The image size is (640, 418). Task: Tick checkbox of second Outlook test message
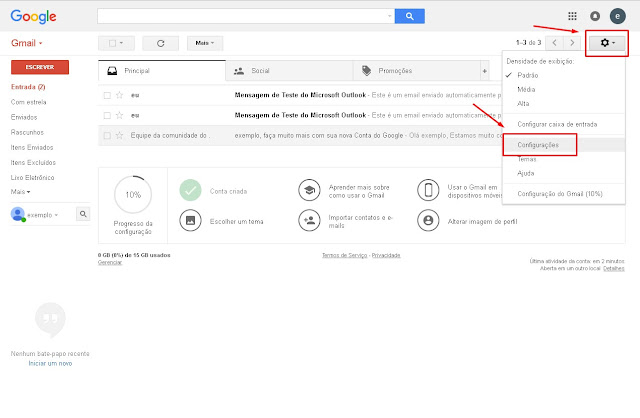click(x=107, y=115)
